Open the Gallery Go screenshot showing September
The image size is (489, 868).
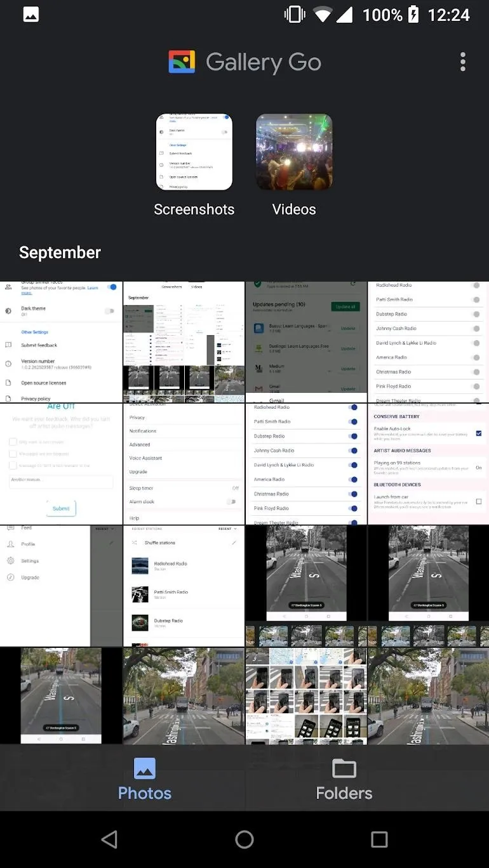click(x=184, y=342)
